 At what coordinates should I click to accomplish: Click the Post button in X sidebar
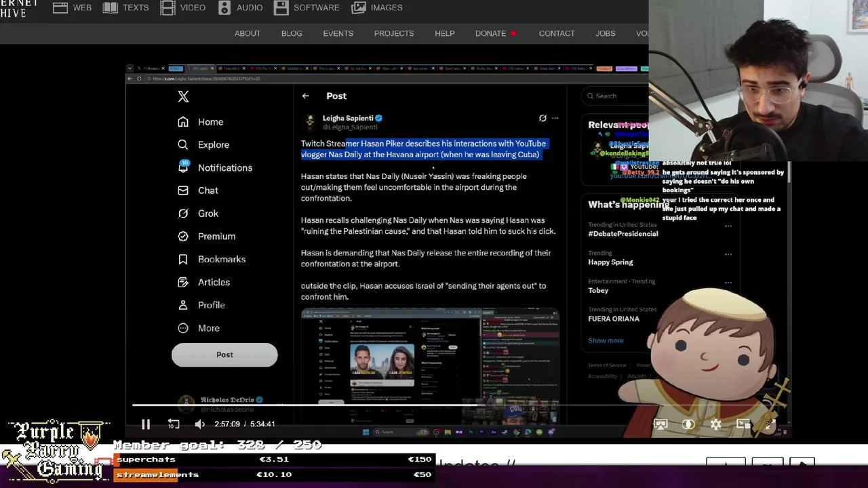pyautogui.click(x=224, y=354)
